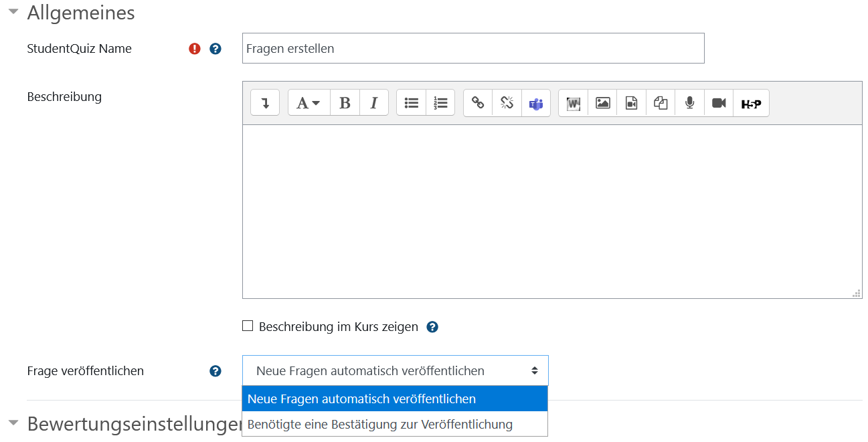
Task: Enable Beschreibung im Kurs zeigen checkbox
Action: point(248,326)
